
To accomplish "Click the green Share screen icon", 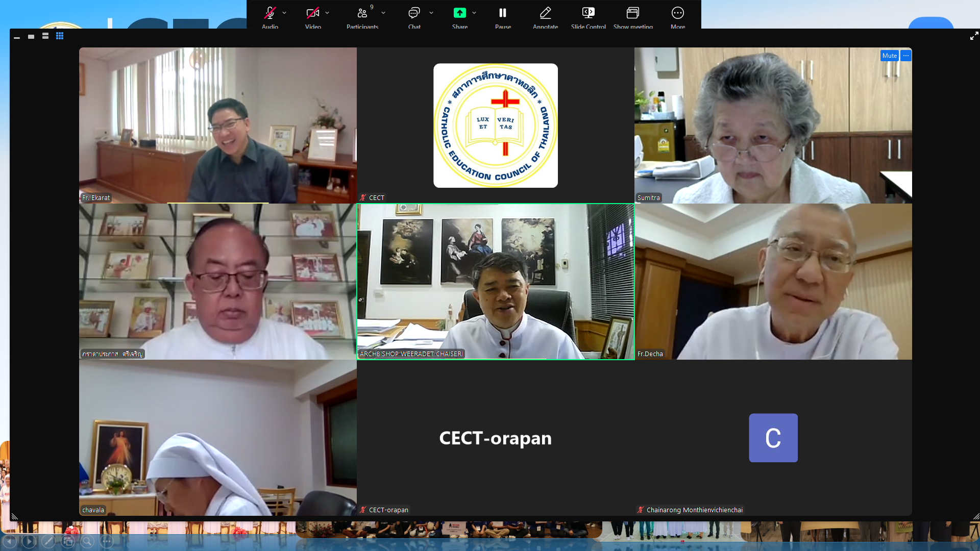I will pyautogui.click(x=460, y=13).
